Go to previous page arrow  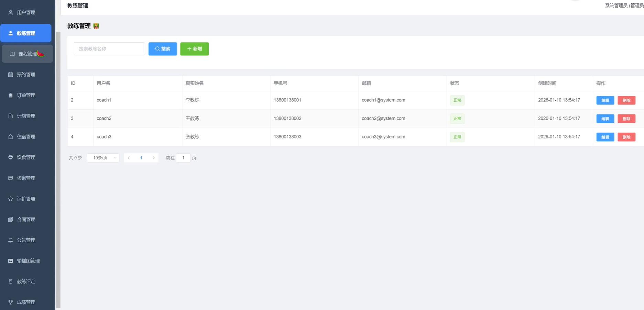pos(129,158)
